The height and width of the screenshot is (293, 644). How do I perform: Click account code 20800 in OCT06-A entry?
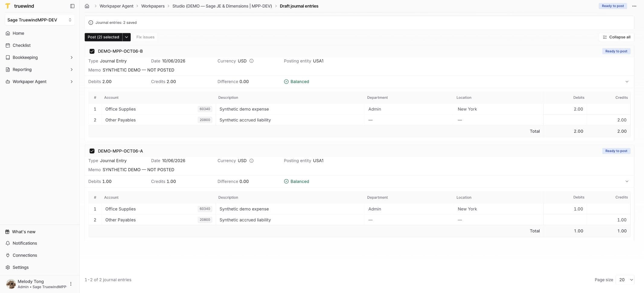tap(205, 220)
